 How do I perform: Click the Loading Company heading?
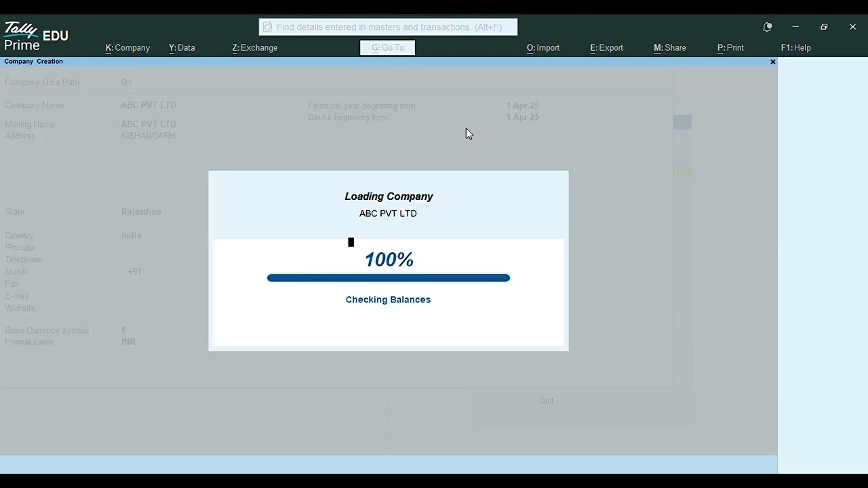(x=389, y=197)
